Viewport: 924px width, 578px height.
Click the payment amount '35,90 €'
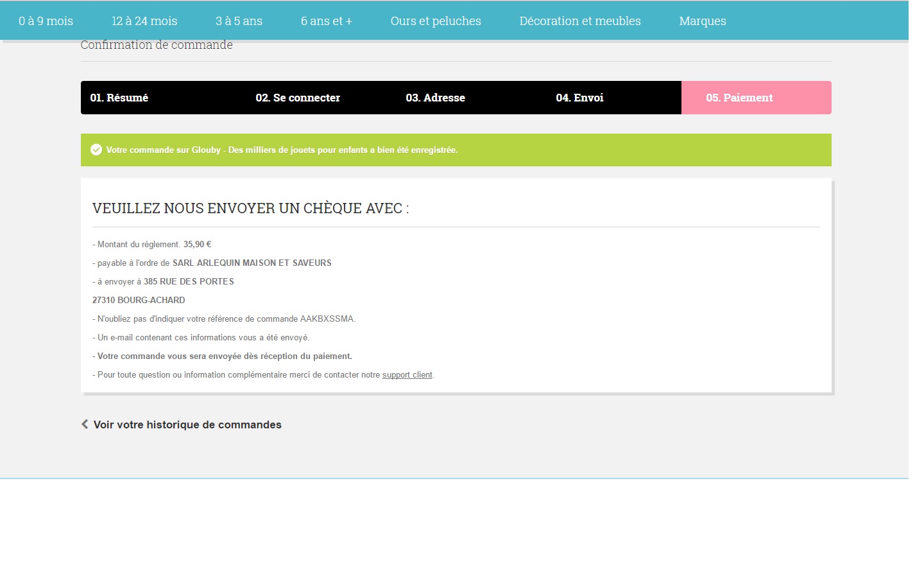tap(197, 245)
